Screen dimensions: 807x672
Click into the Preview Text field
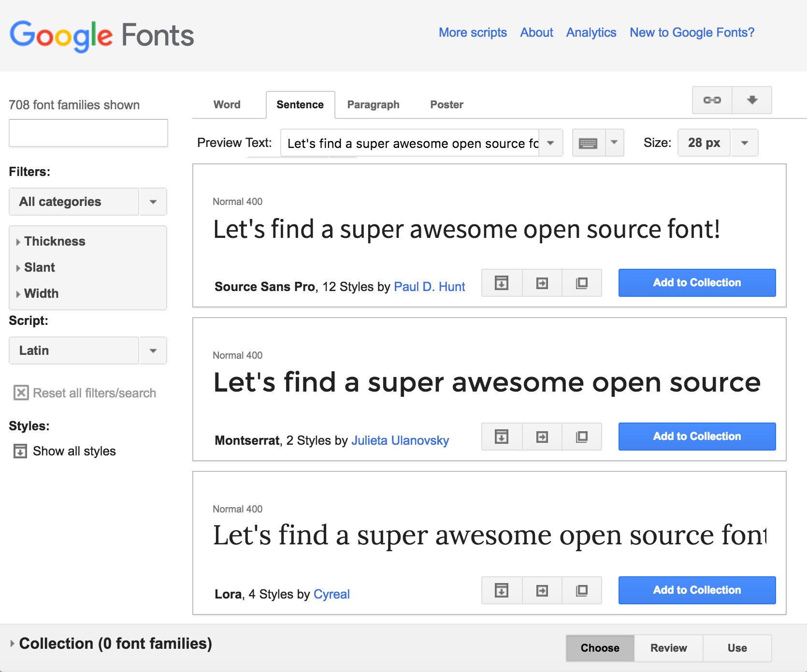(410, 143)
